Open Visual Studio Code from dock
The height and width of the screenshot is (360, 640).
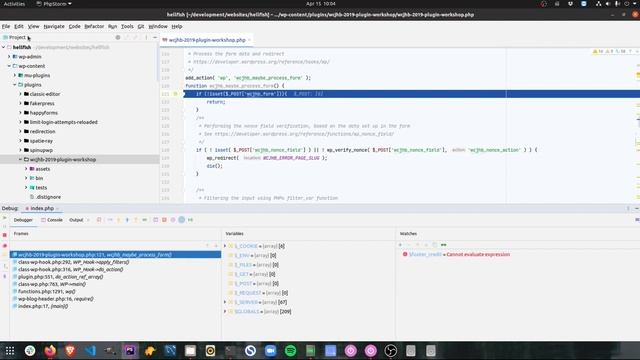[90, 351]
